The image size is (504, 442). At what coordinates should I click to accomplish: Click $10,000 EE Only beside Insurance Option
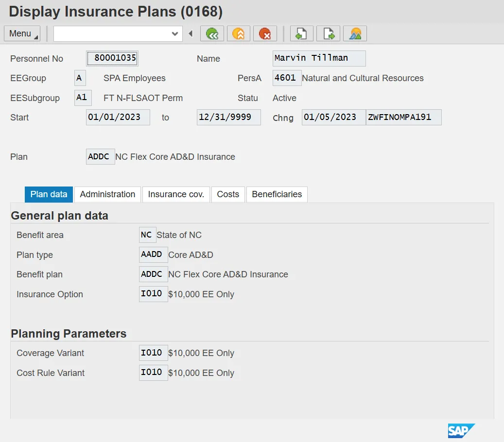tap(201, 294)
